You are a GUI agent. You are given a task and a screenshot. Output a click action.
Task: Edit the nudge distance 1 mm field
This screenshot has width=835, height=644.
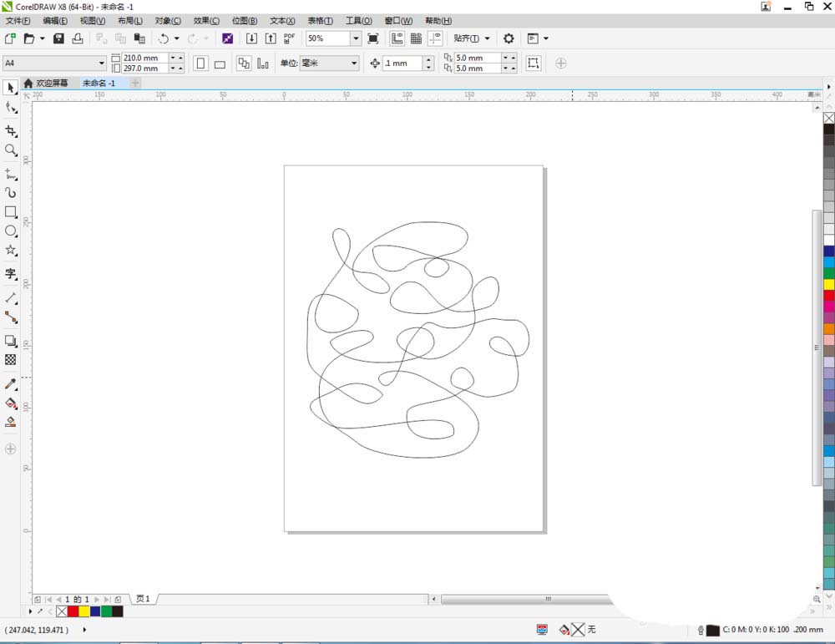(x=403, y=63)
